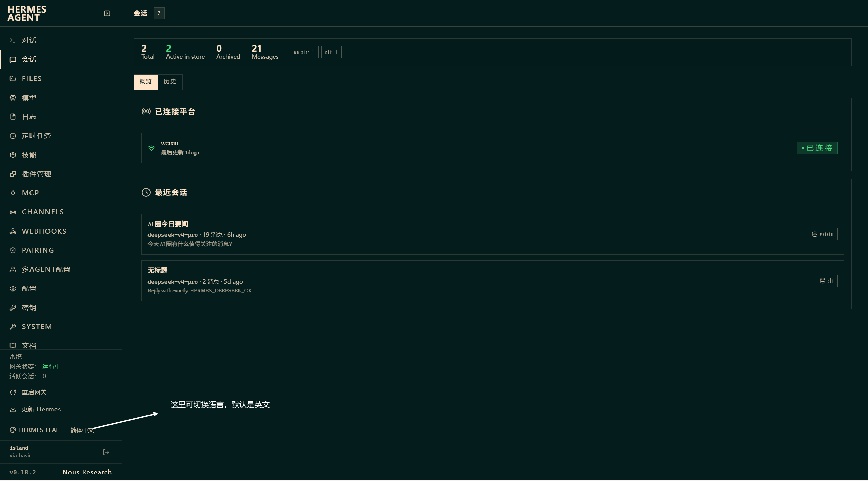Viewport: 868px width, 481px height.
Task: Click the SYSTEM wrench icon
Action: (13, 327)
